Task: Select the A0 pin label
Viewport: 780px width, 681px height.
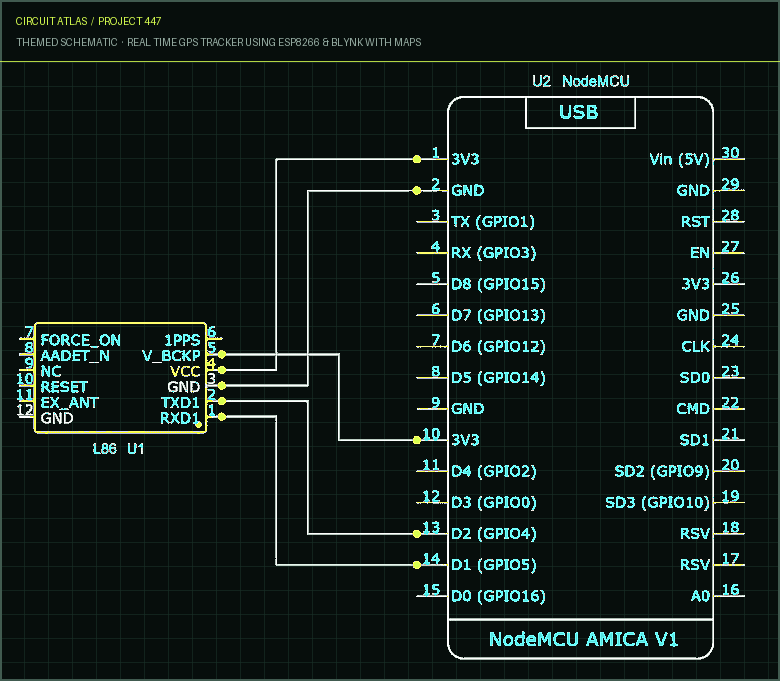Action: [x=700, y=596]
